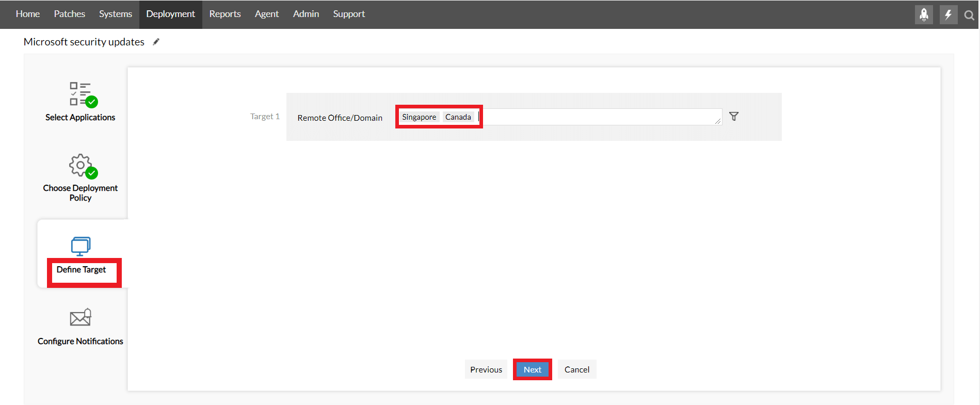Go to Choose Deployment Policy step label

tap(81, 193)
